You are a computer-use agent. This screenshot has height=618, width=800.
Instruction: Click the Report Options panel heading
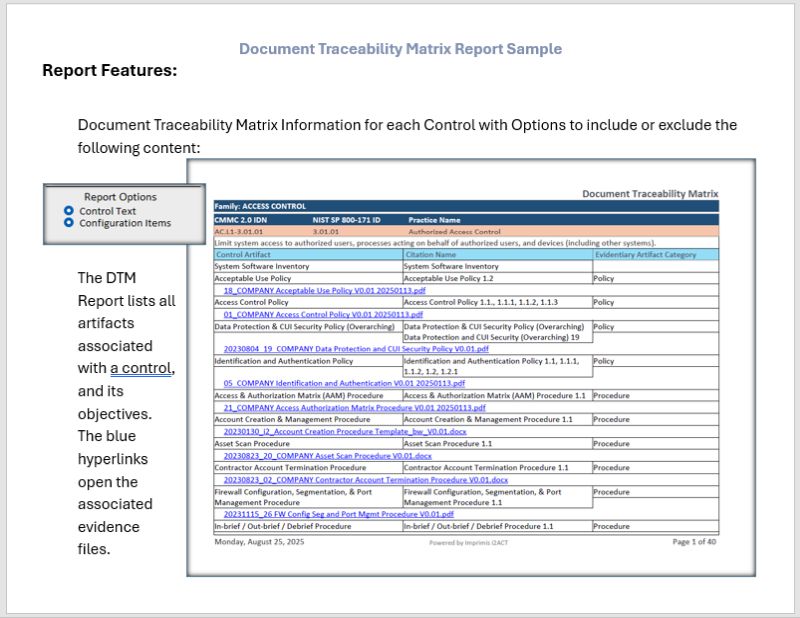[x=120, y=197]
